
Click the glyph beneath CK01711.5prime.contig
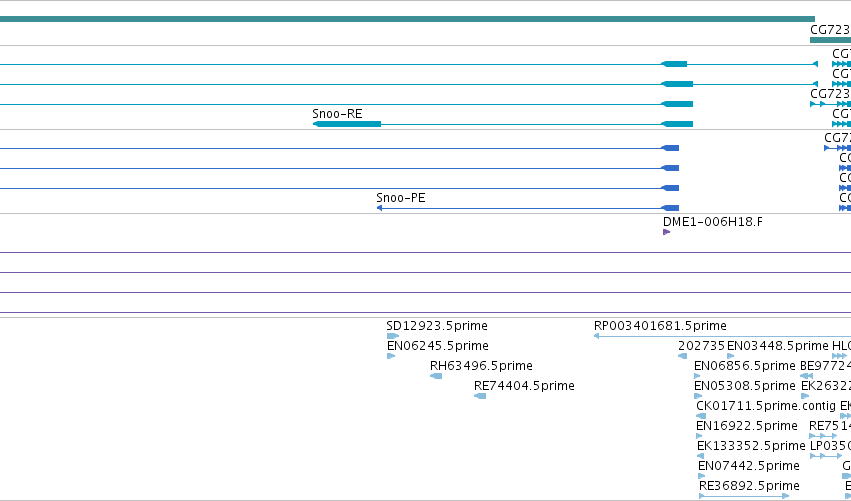tap(701, 416)
